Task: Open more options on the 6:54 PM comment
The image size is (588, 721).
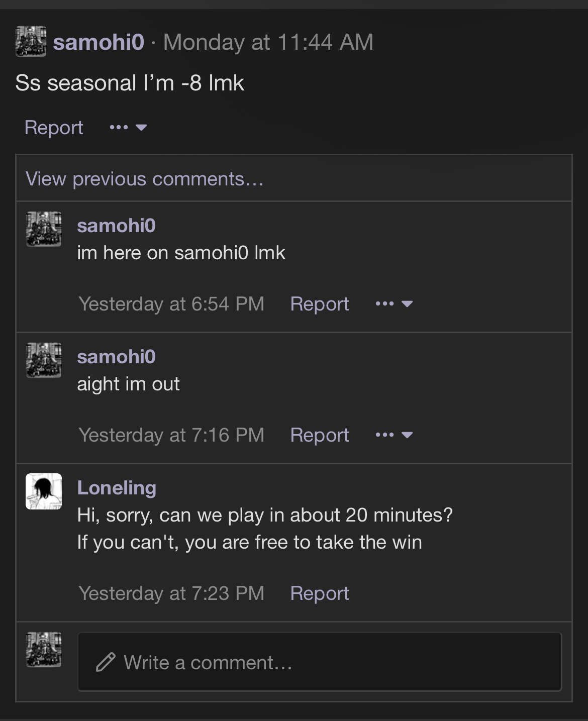Action: tap(394, 304)
